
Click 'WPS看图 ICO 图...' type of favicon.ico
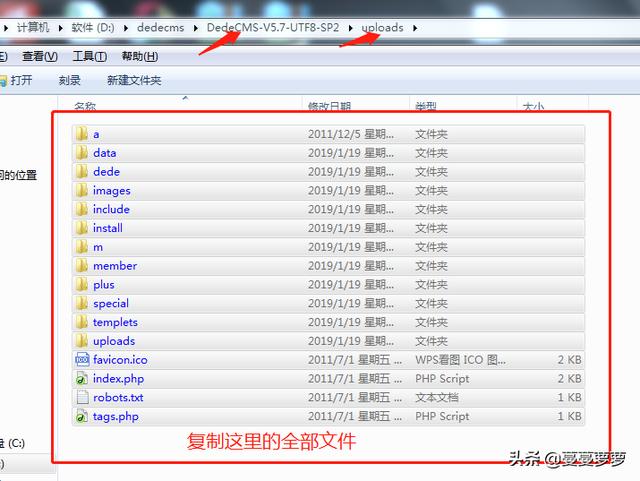(x=460, y=359)
